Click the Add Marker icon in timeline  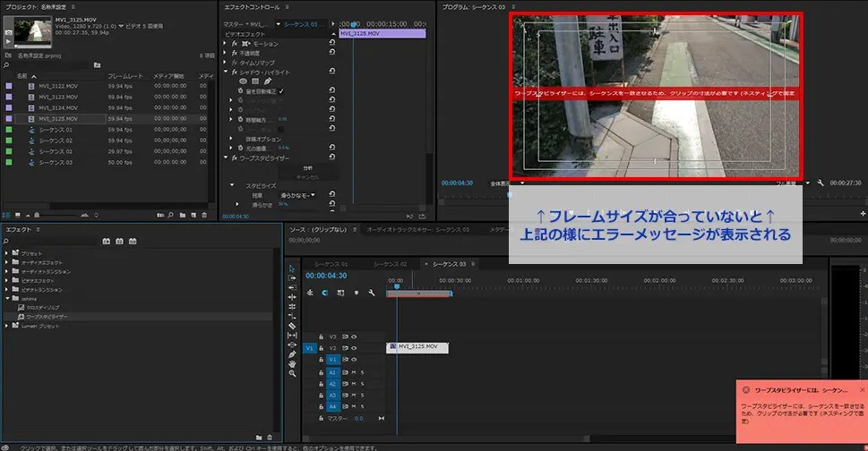coord(356,293)
